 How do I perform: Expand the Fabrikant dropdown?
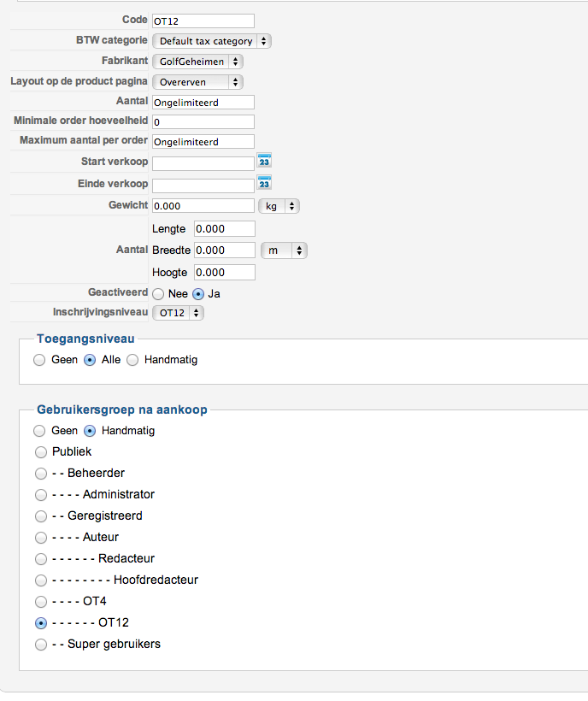[197, 62]
